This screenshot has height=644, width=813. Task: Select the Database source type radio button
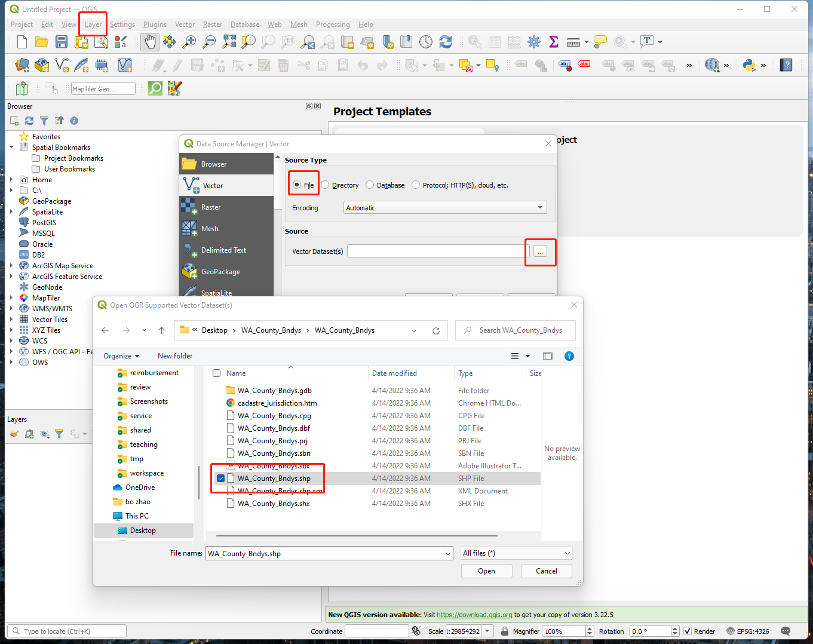370,185
